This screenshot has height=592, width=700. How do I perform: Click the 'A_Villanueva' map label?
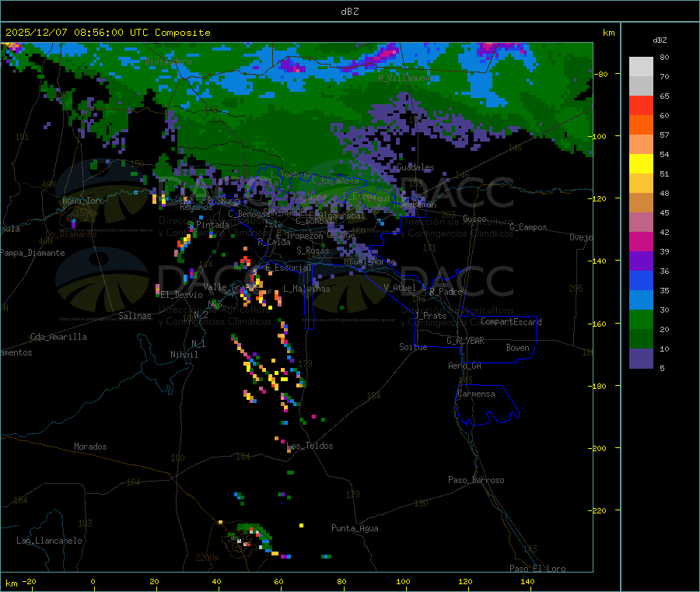click(x=406, y=78)
